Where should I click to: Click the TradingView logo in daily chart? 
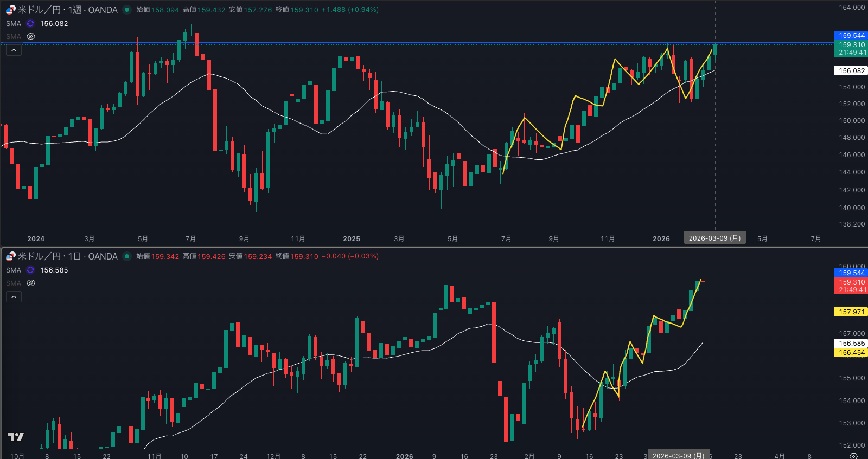click(16, 437)
